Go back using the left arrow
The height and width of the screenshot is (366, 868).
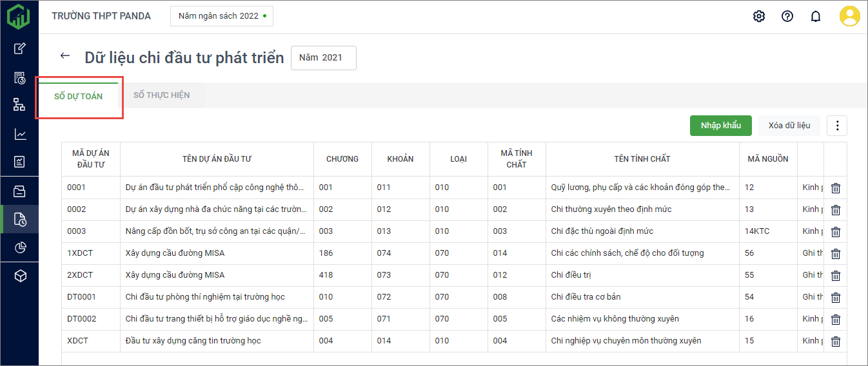64,56
